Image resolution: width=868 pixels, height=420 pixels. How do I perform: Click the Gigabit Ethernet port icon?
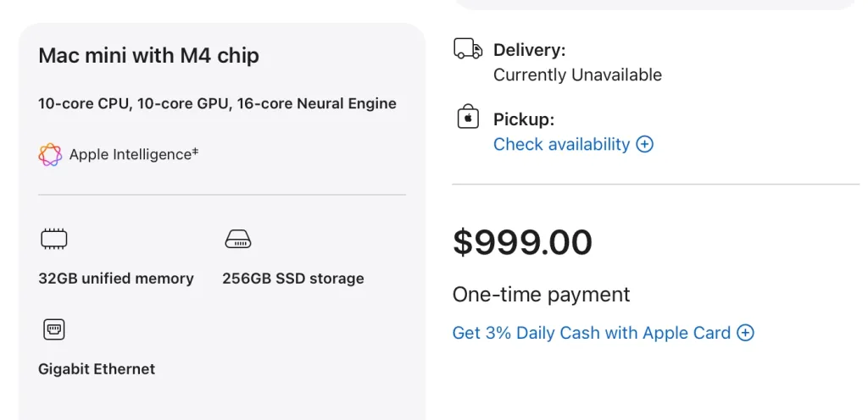54,329
